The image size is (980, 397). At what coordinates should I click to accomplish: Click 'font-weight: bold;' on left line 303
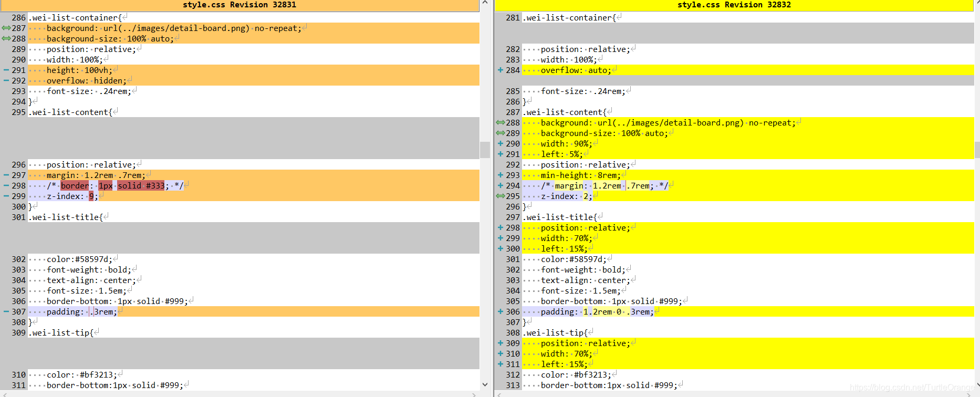[x=89, y=269]
